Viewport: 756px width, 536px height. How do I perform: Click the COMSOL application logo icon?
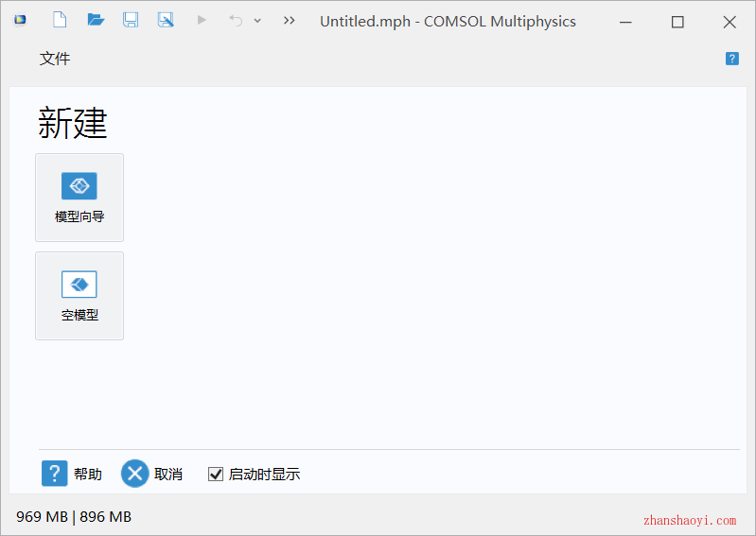click(21, 20)
